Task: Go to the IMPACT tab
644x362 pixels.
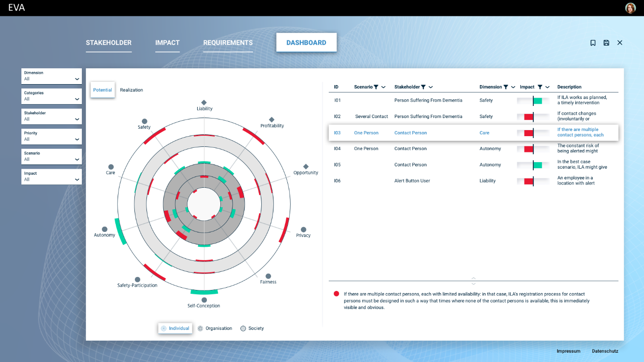Action: pyautogui.click(x=167, y=43)
